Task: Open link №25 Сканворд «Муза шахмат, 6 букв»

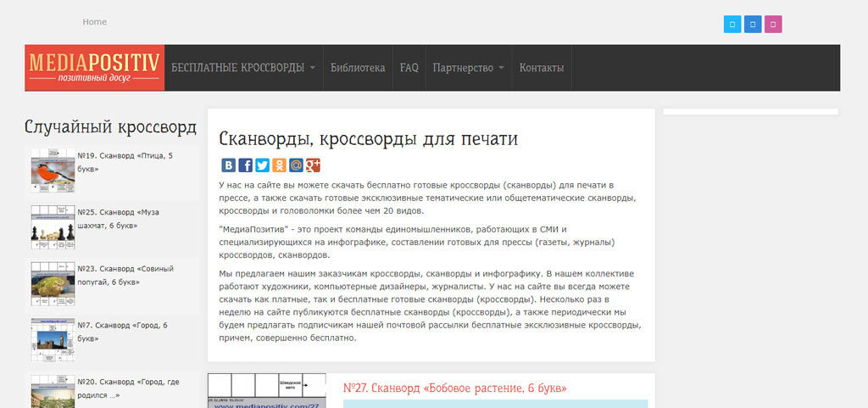Action: (119, 219)
